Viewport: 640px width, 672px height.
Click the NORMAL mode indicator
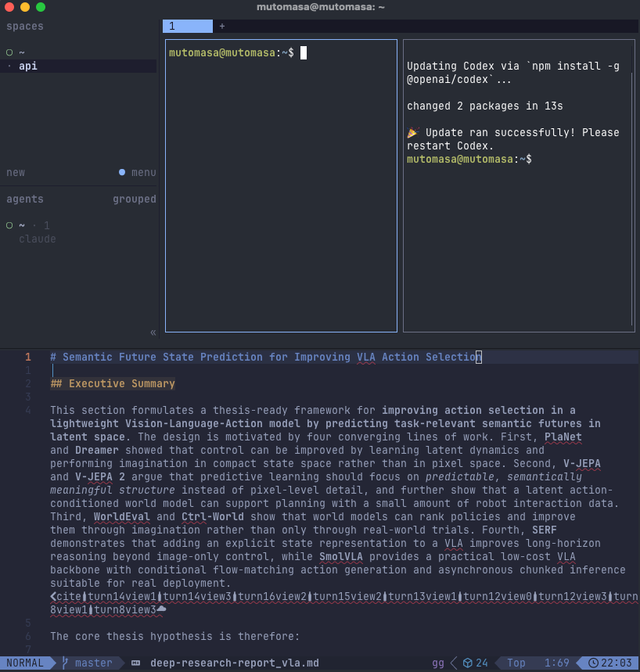(25, 663)
